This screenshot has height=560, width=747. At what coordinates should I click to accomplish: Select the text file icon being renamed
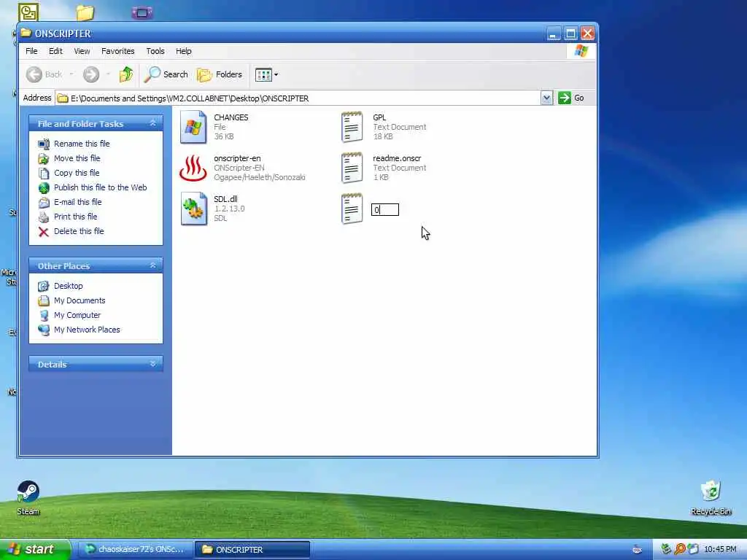(x=352, y=209)
